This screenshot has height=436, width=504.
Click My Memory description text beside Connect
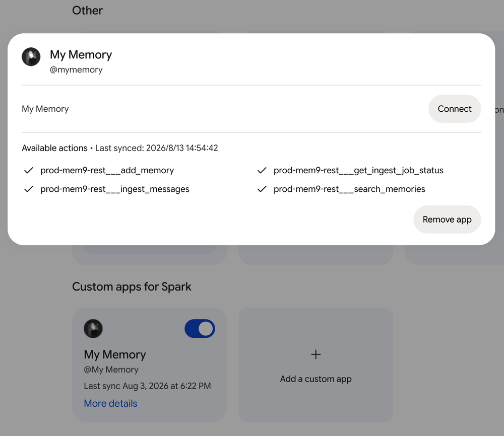(x=45, y=109)
